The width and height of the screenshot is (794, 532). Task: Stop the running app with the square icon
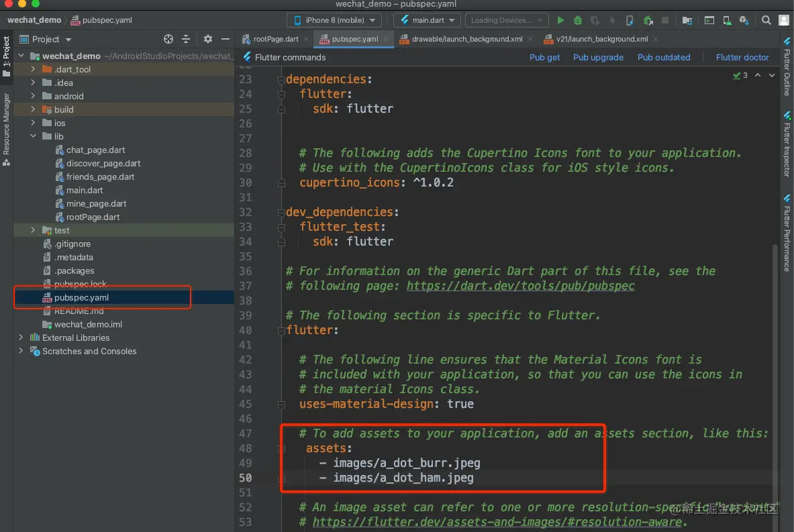click(x=665, y=20)
